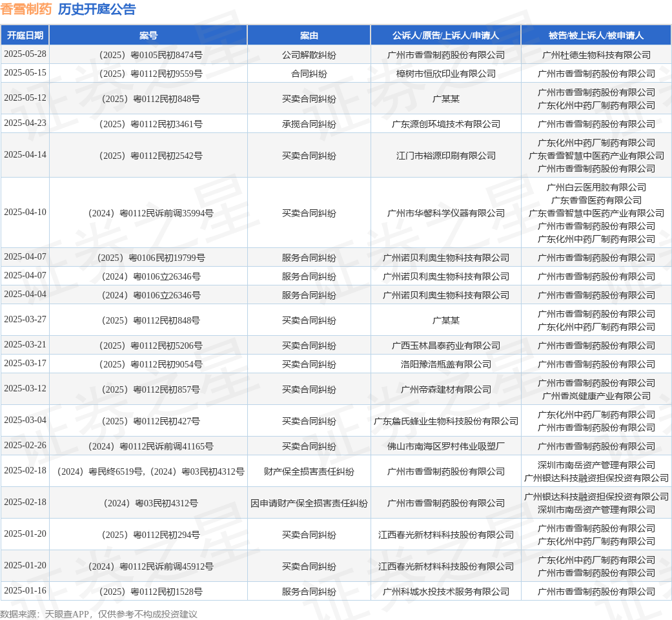Click date cell 2025-03-04
Image resolution: width=672 pixels, height=620 pixels.
click(x=25, y=420)
